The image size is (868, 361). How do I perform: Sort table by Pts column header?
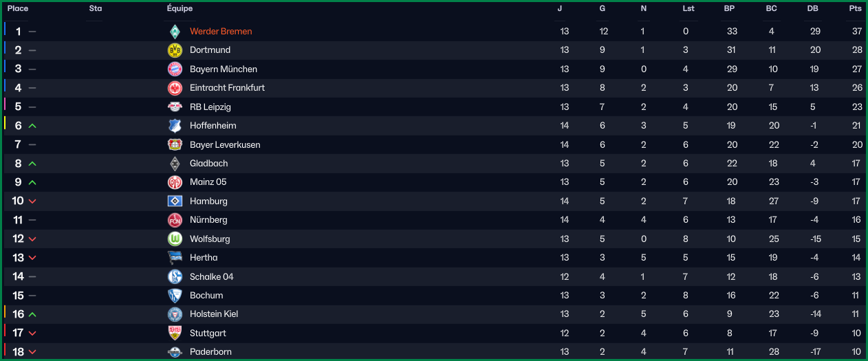click(x=856, y=8)
